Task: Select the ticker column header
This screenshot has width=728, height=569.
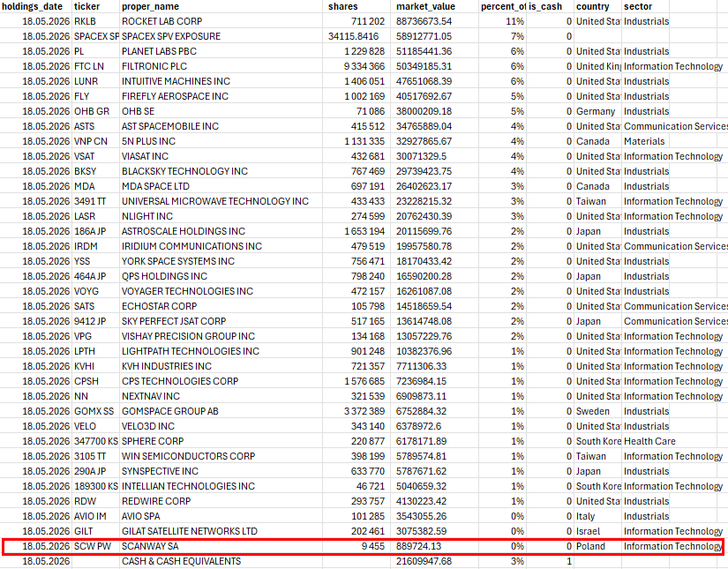Action: click(x=95, y=6)
